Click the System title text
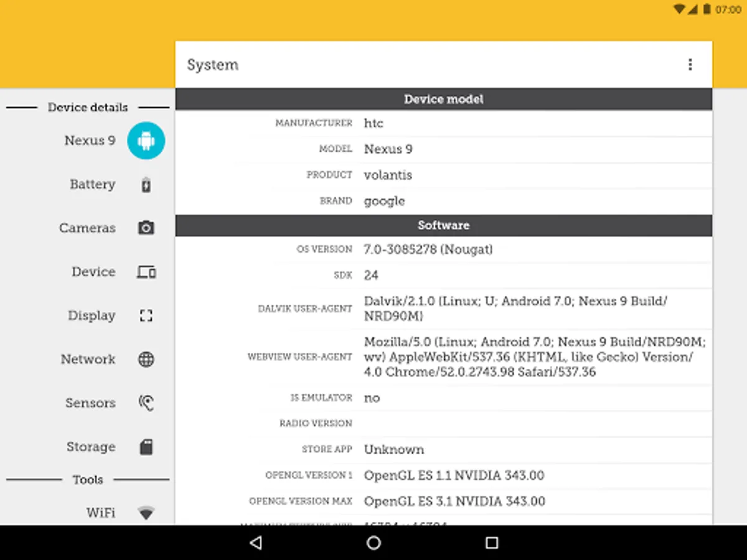The width and height of the screenshot is (747, 560). pyautogui.click(x=213, y=65)
